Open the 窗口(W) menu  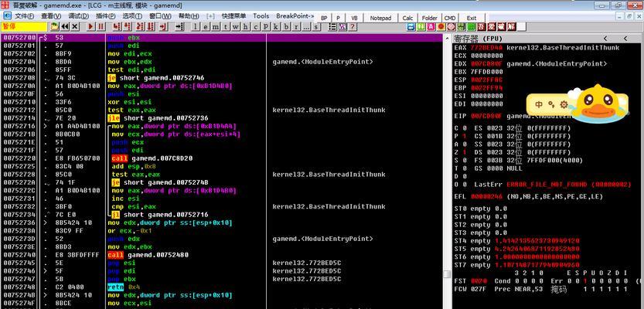pyautogui.click(x=160, y=16)
